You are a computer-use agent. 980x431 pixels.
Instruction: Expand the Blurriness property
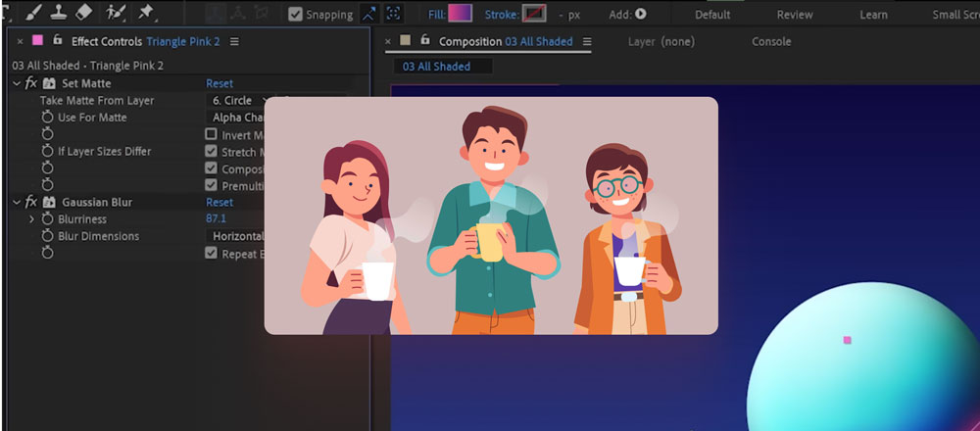pyautogui.click(x=31, y=219)
